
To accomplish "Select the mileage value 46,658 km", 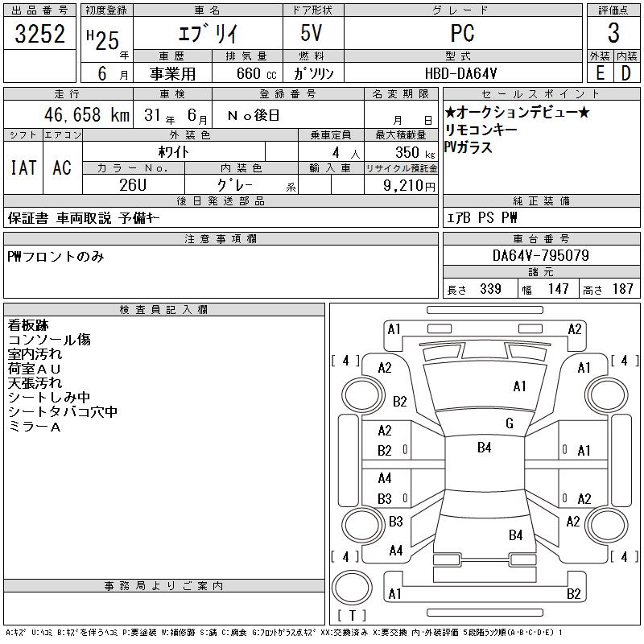I will pyautogui.click(x=84, y=115).
